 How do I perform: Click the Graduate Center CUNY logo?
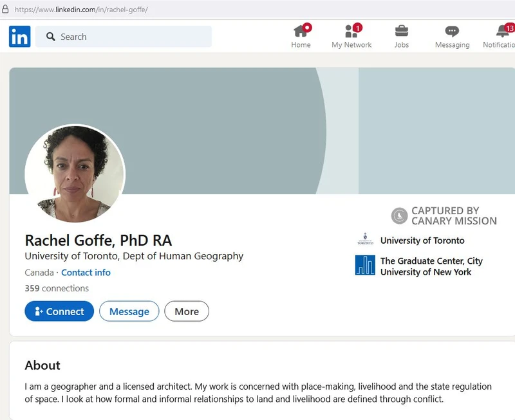point(364,264)
